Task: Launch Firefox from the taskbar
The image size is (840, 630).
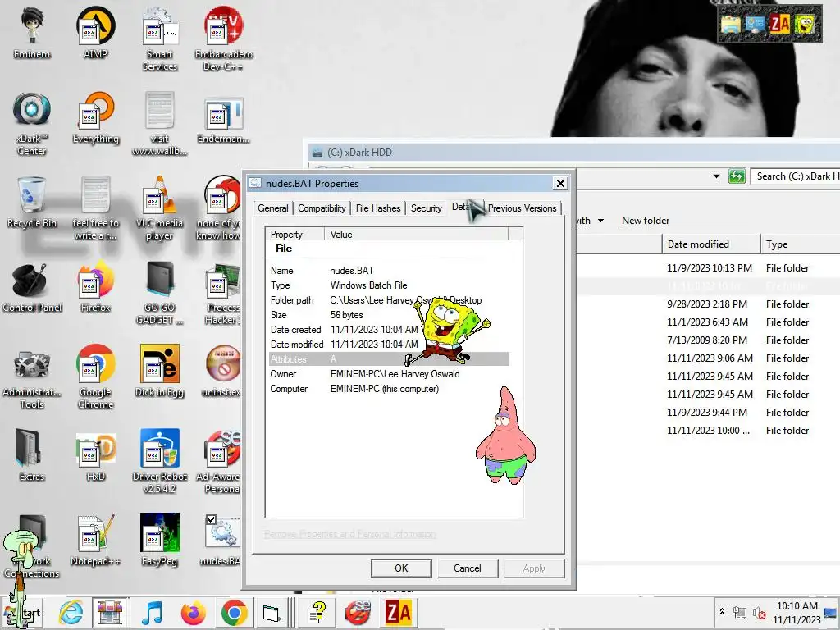Action: coord(194,613)
